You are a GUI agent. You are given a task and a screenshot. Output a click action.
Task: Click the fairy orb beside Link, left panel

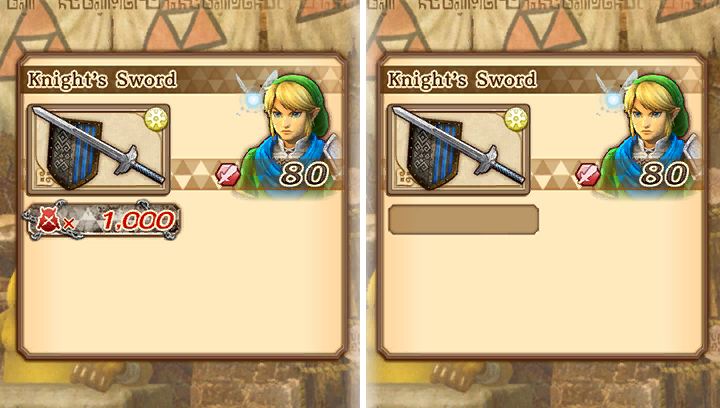point(253,100)
